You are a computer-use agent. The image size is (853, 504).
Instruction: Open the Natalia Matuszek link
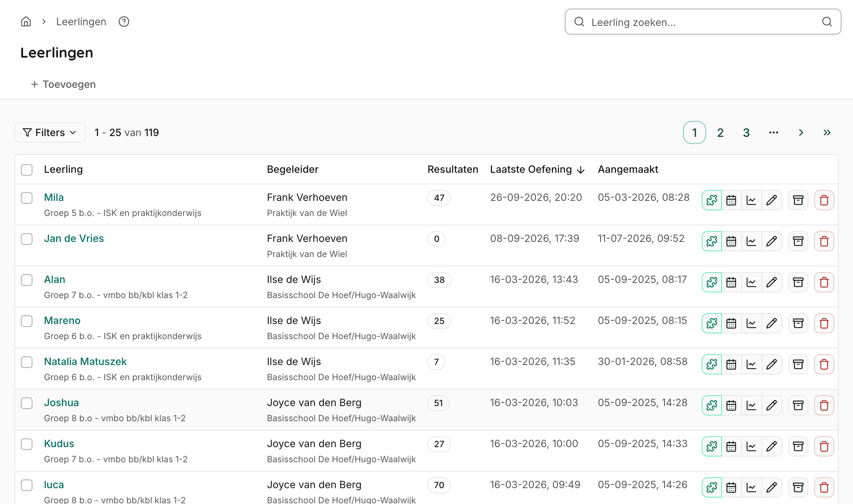point(85,361)
